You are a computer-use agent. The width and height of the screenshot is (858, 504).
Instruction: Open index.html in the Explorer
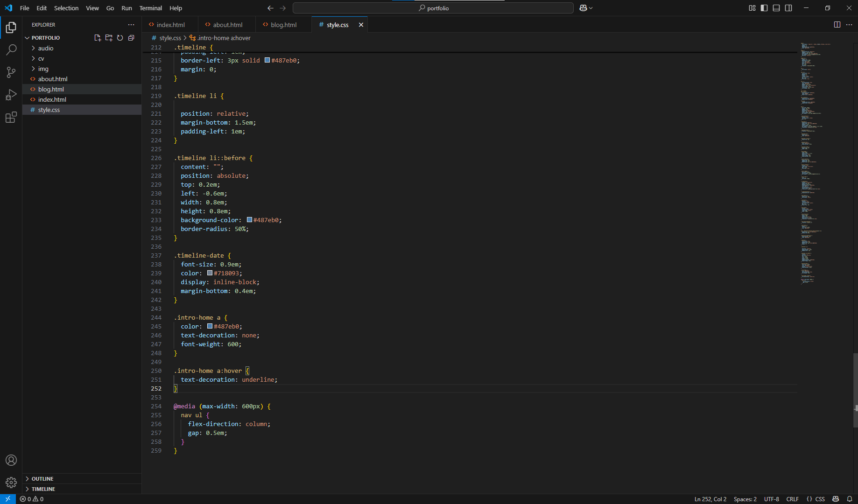click(x=82, y=99)
